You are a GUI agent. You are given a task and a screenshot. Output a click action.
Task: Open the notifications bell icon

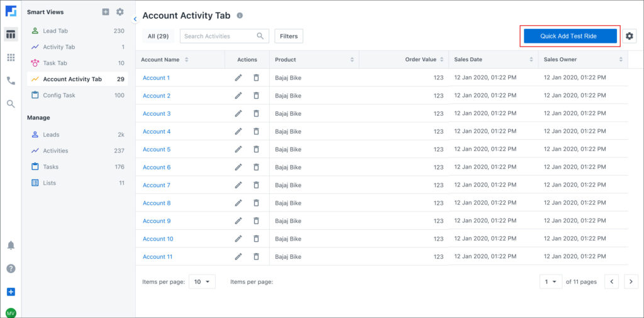pyautogui.click(x=11, y=245)
